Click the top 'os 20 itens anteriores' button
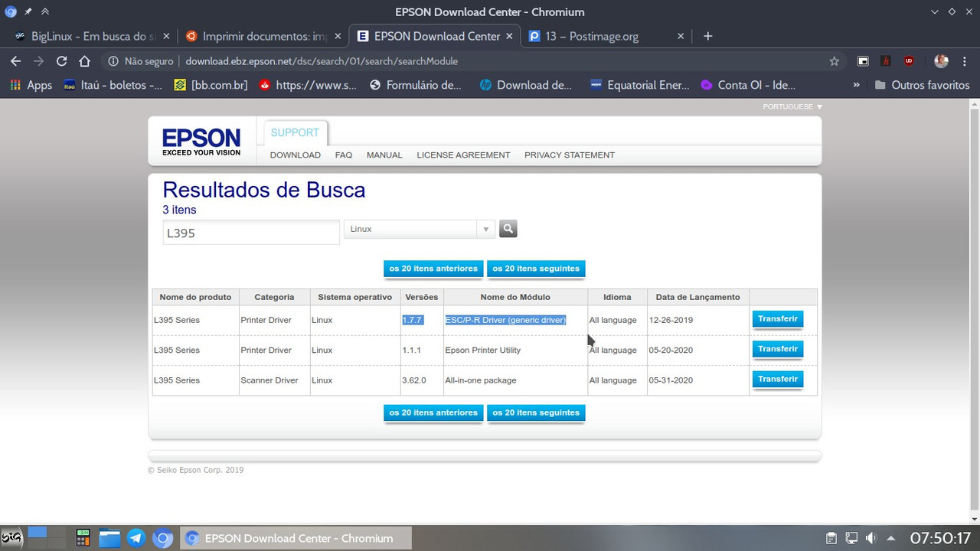This screenshot has height=551, width=980. pos(434,269)
